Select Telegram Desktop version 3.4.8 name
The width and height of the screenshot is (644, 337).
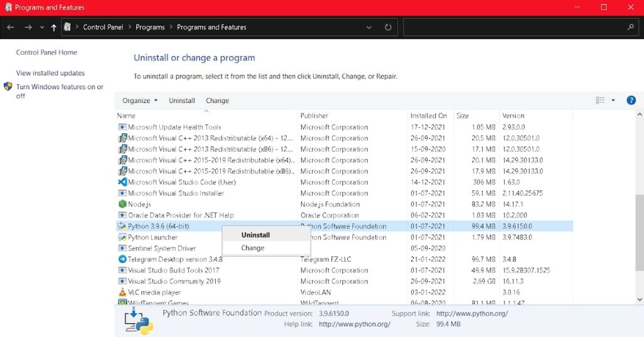pyautogui.click(x=175, y=260)
